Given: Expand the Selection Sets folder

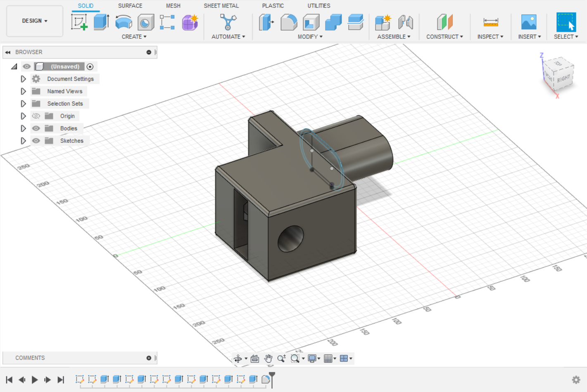Looking at the screenshot, I should [x=23, y=104].
